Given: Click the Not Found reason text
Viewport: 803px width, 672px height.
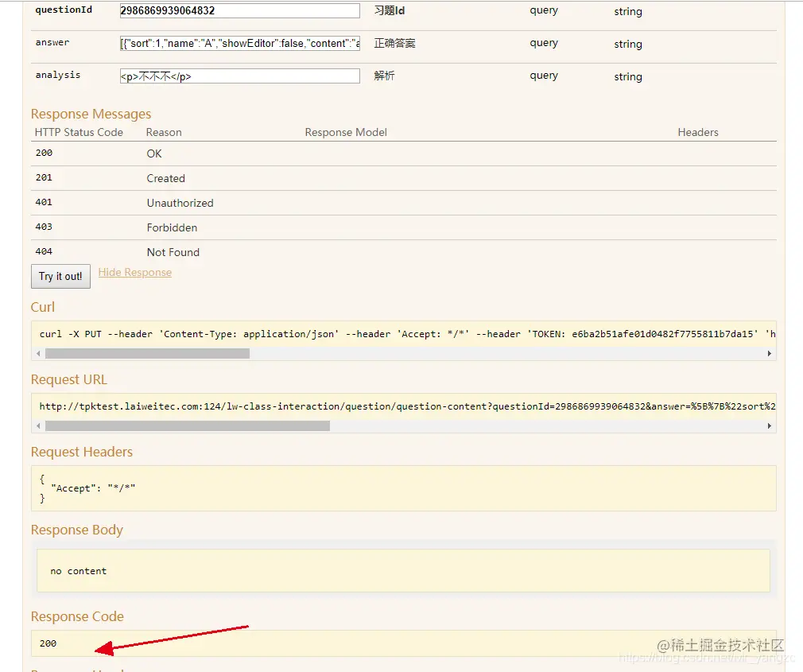Looking at the screenshot, I should (173, 252).
